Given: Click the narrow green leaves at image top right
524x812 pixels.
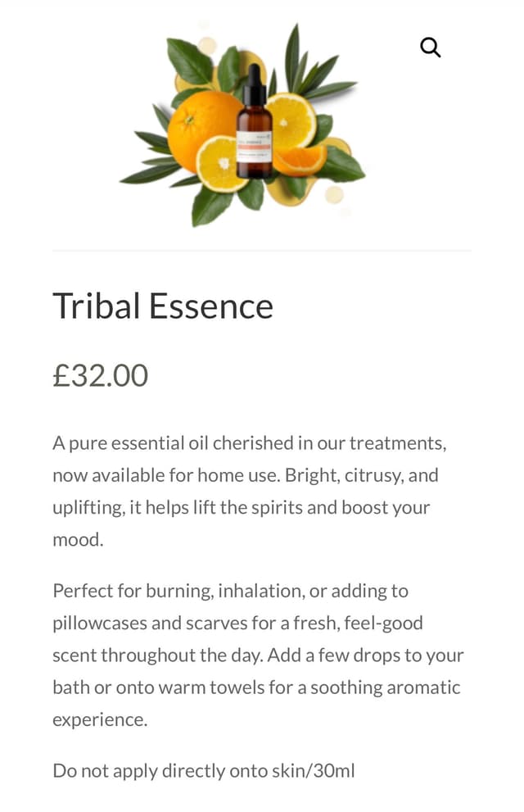Looking at the screenshot, I should click(315, 70).
